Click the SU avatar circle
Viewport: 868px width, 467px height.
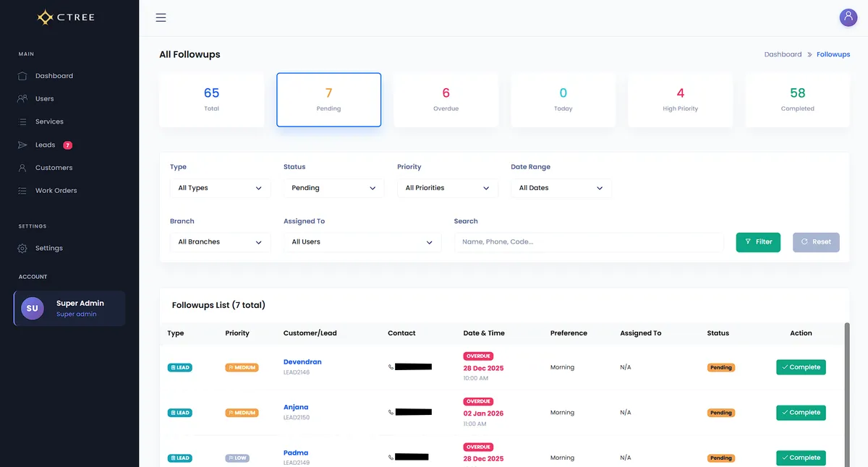point(33,308)
